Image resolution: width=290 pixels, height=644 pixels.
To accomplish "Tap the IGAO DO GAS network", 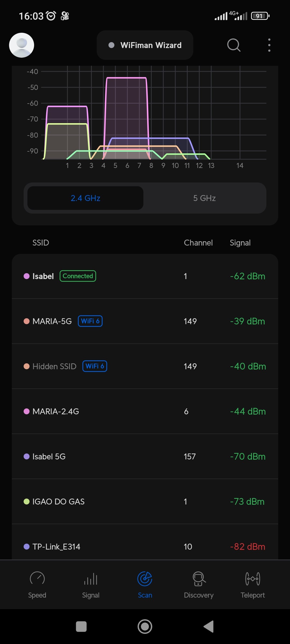I will pyautogui.click(x=145, y=502).
